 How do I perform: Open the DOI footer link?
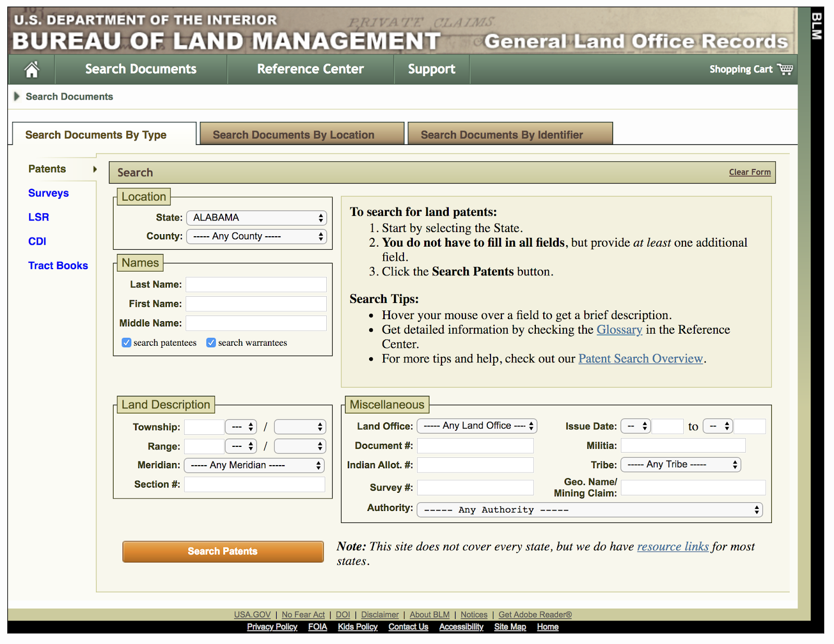pos(343,615)
